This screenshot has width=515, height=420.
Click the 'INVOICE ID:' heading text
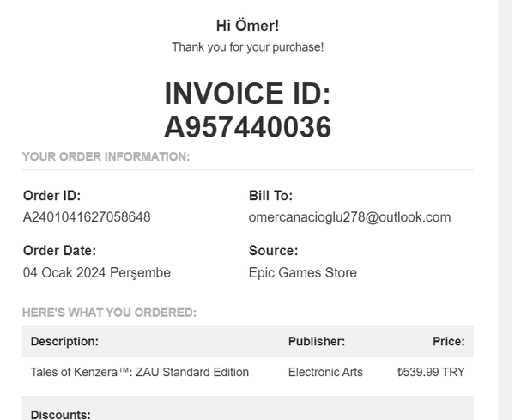[248, 94]
